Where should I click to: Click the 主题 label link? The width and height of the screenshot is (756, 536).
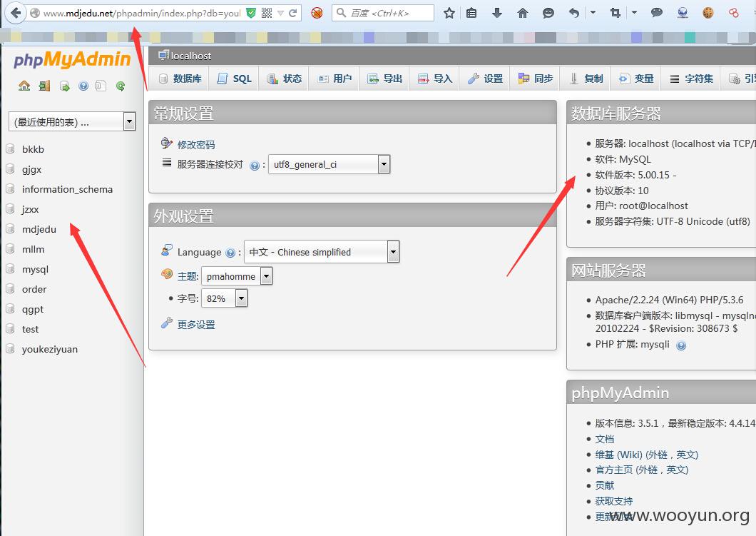coord(187,276)
